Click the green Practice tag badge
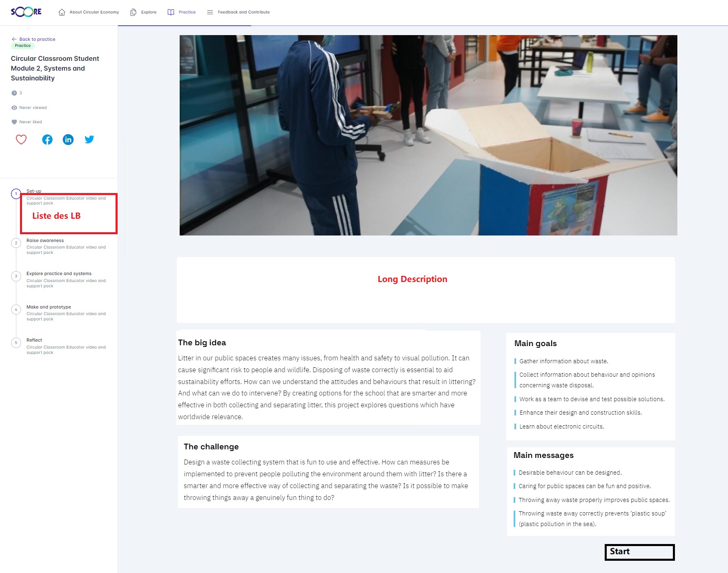The image size is (728, 573). [23, 46]
